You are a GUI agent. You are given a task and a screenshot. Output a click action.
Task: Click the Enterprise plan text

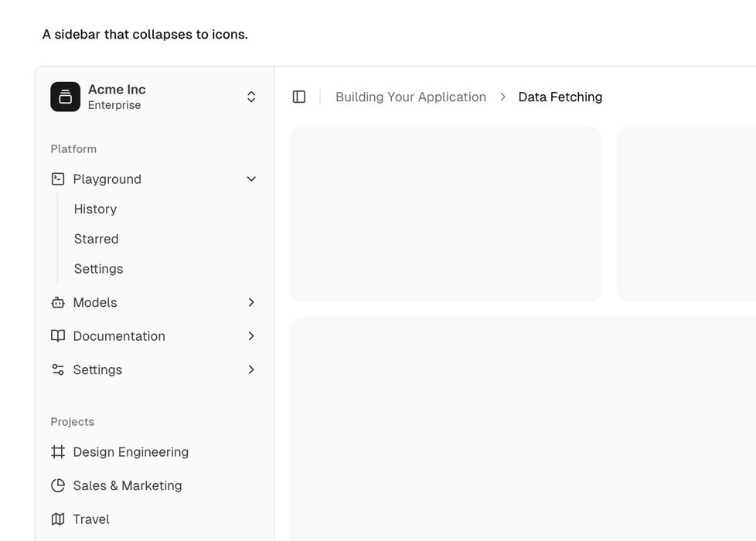coord(114,105)
